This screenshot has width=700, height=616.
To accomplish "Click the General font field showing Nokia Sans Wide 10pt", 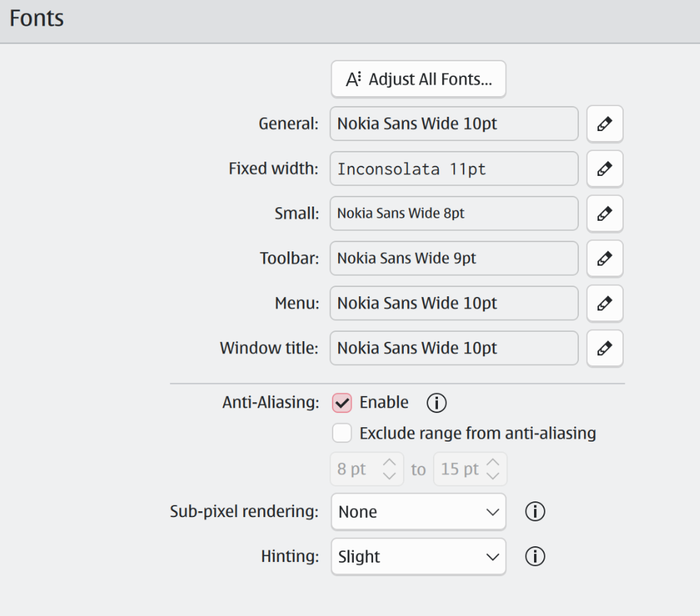I will pos(454,124).
